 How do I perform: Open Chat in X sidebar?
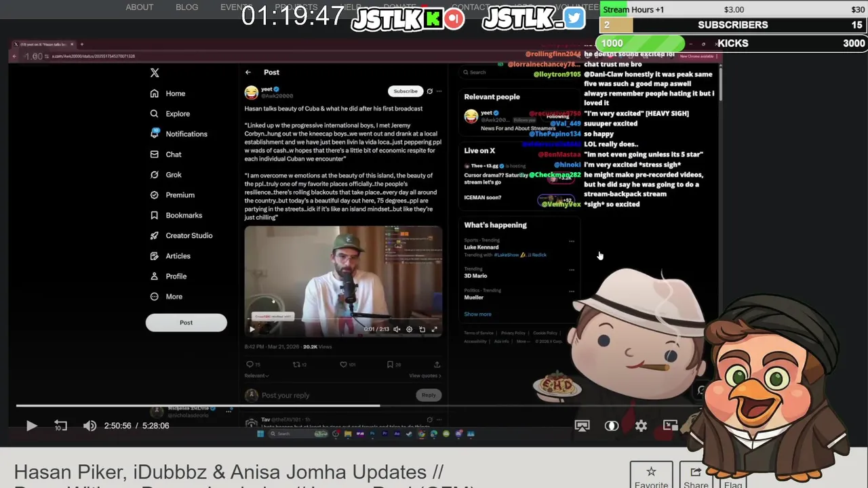[166, 155]
